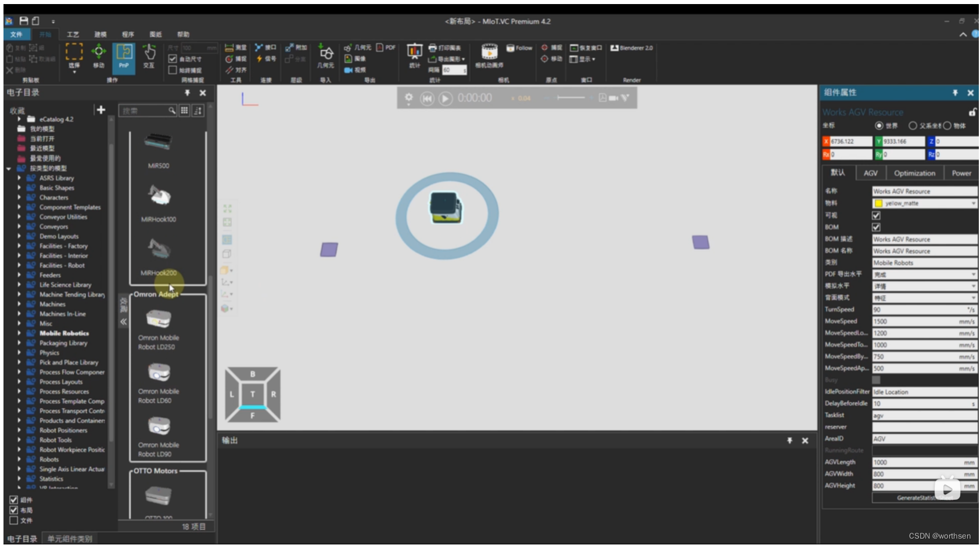The width and height of the screenshot is (980, 545).
Task: Switch to the 程序 ribbon tab
Action: click(x=128, y=34)
